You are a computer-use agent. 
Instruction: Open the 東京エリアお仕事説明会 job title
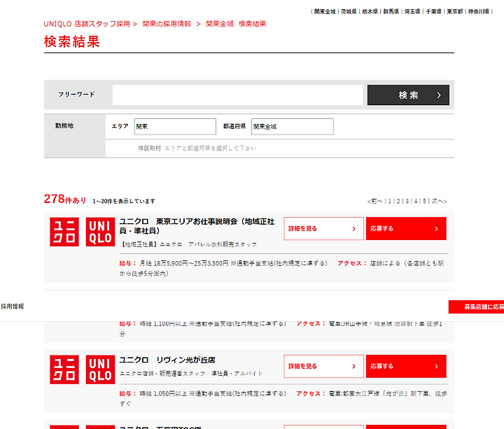click(x=197, y=226)
